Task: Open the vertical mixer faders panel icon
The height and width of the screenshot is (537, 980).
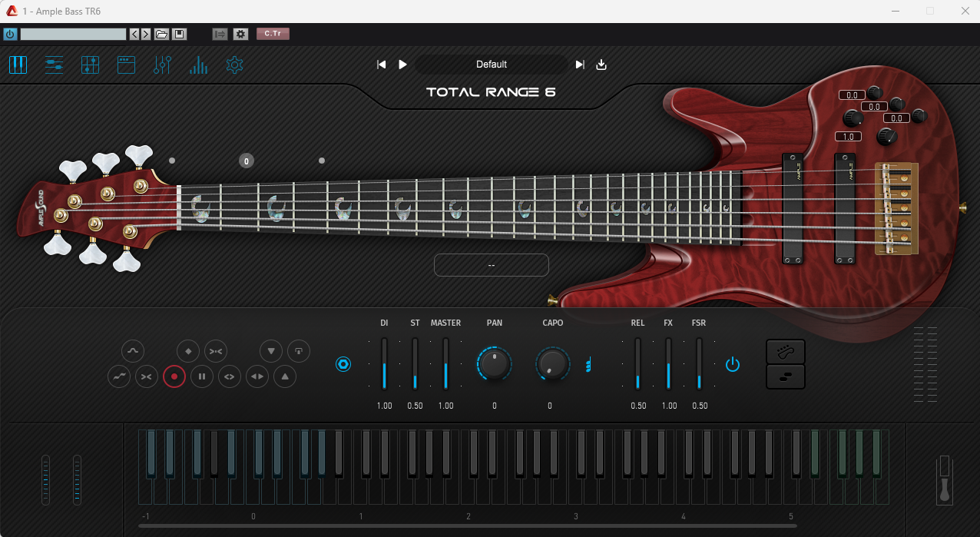Action: [162, 65]
